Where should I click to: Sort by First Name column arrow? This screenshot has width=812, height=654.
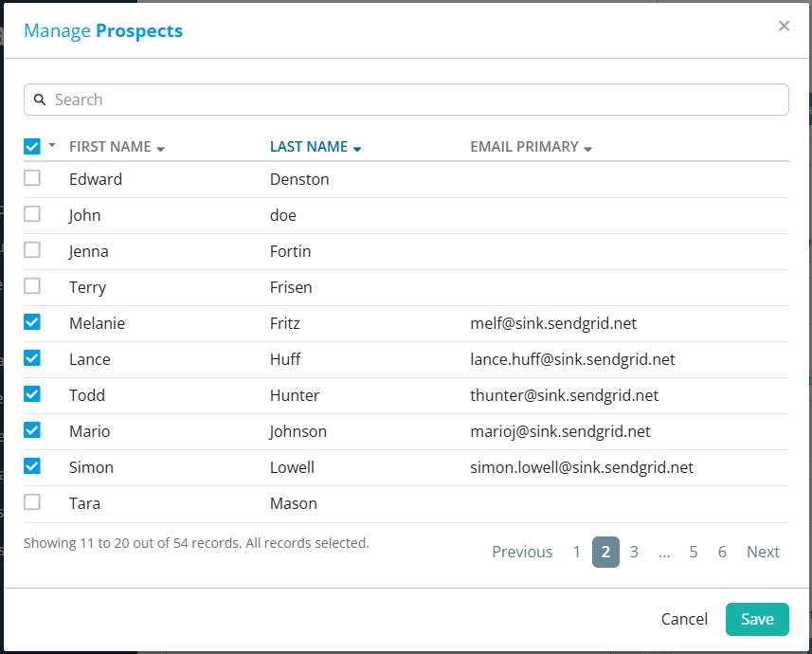[x=161, y=149]
